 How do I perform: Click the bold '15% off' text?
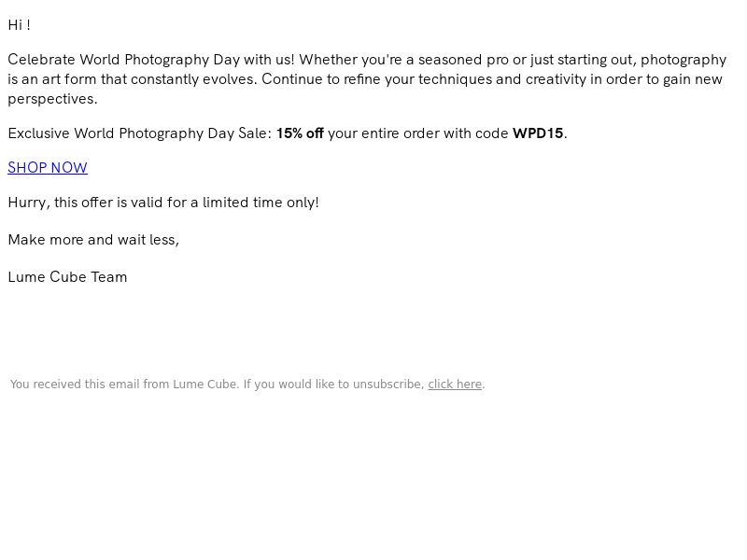pyautogui.click(x=300, y=133)
